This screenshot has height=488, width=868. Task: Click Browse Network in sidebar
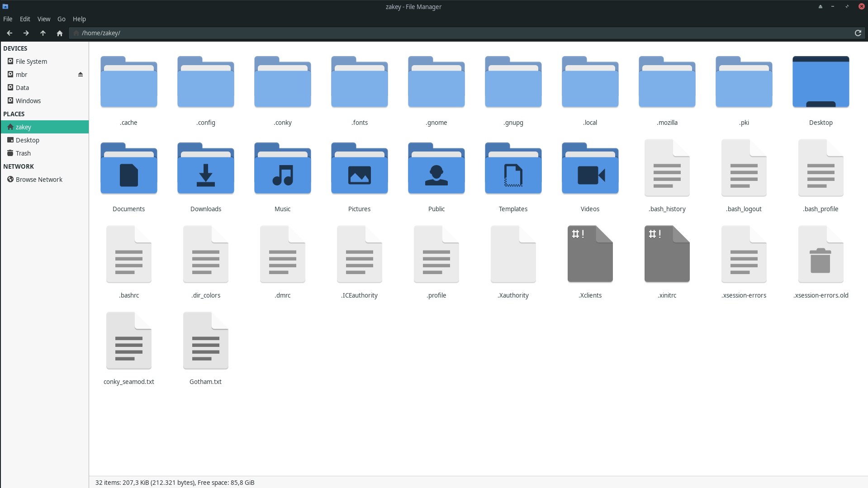click(39, 180)
